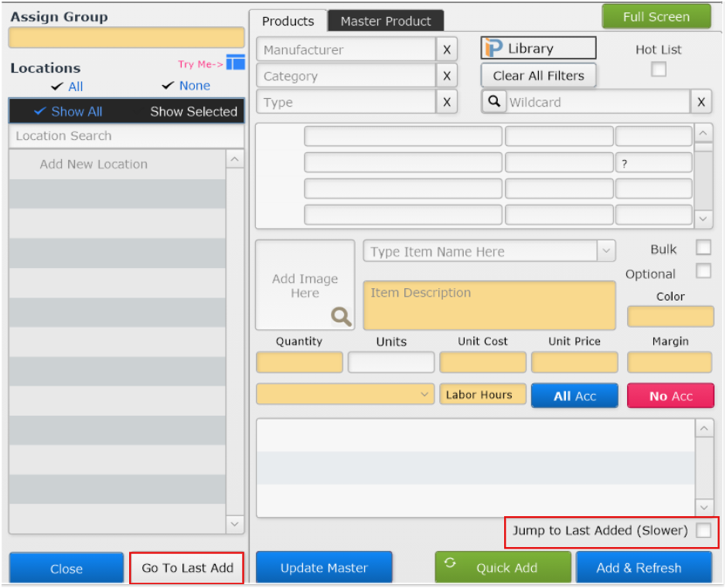Clear the Wildcard search with its X

click(x=700, y=101)
